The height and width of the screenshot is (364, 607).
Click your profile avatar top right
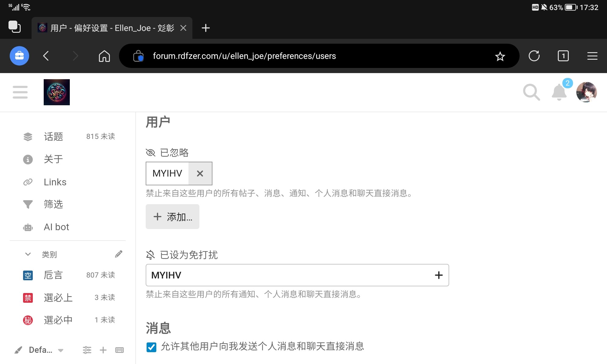tap(587, 92)
